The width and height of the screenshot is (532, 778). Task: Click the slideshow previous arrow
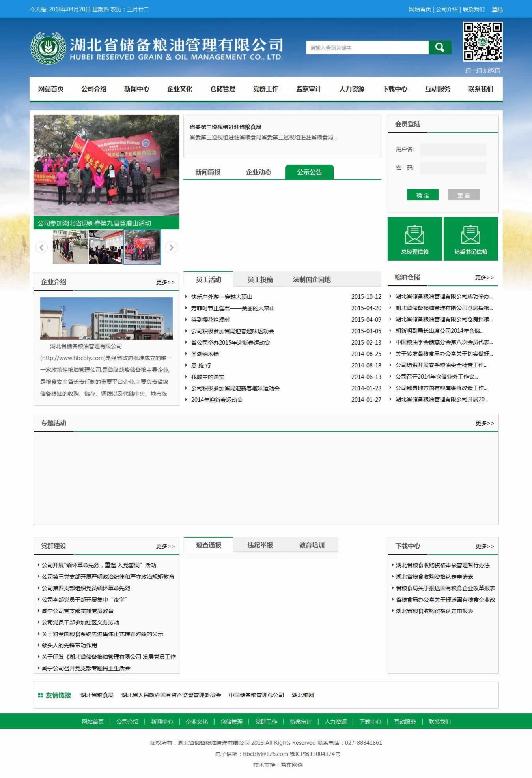coord(41,247)
